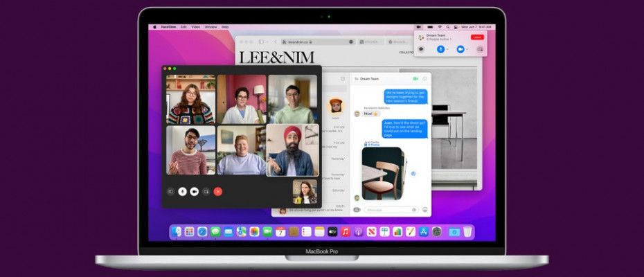The width and height of the screenshot is (644, 277).
Task: End the call with red X button
Action: pyautogui.click(x=218, y=192)
